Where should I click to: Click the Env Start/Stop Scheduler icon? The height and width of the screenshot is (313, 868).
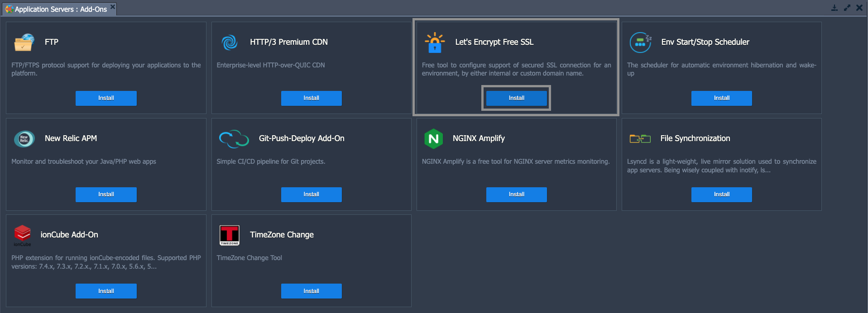click(640, 43)
